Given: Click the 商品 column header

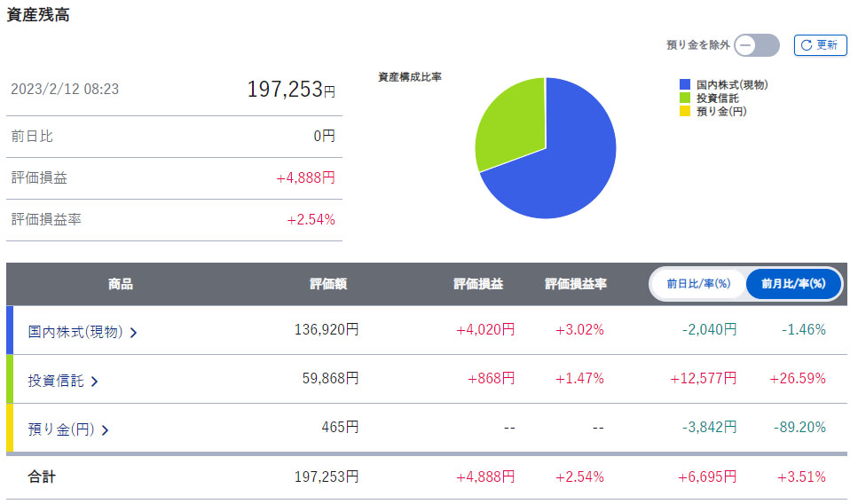Looking at the screenshot, I should [x=121, y=284].
